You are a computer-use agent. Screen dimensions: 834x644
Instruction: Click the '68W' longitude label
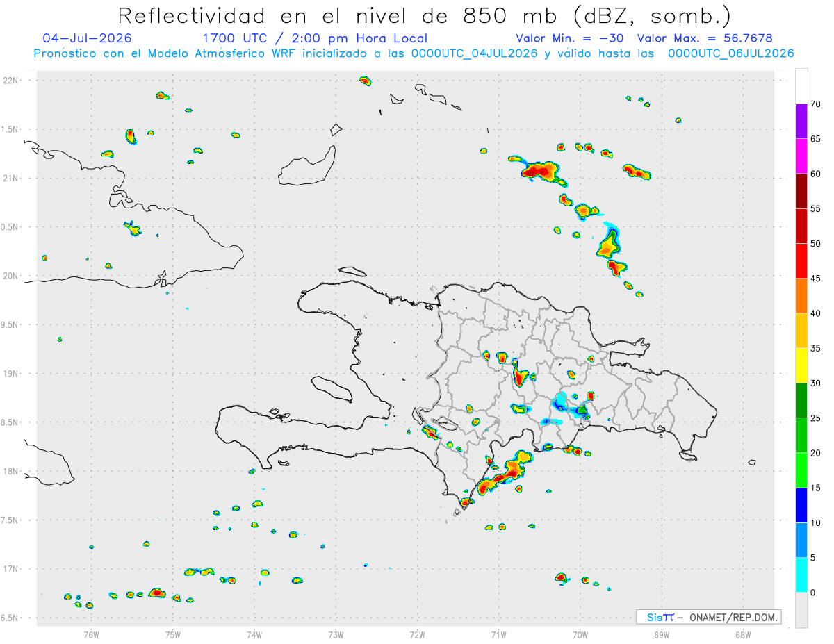743,634
